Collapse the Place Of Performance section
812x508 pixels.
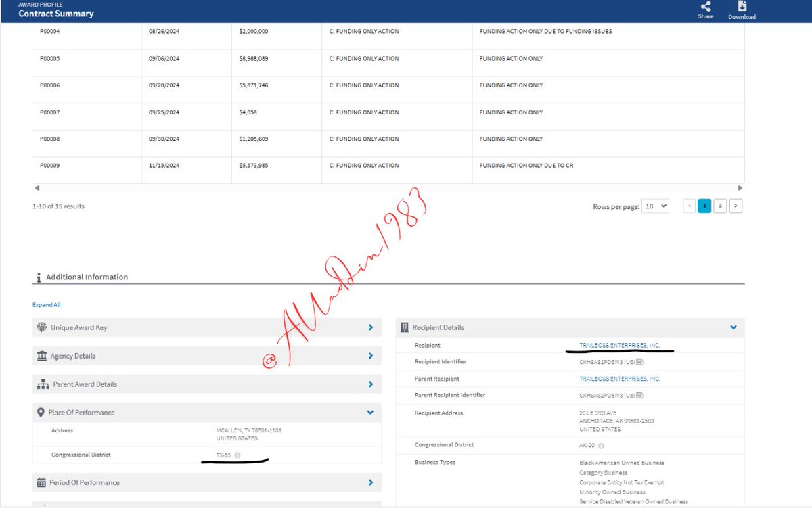point(370,412)
